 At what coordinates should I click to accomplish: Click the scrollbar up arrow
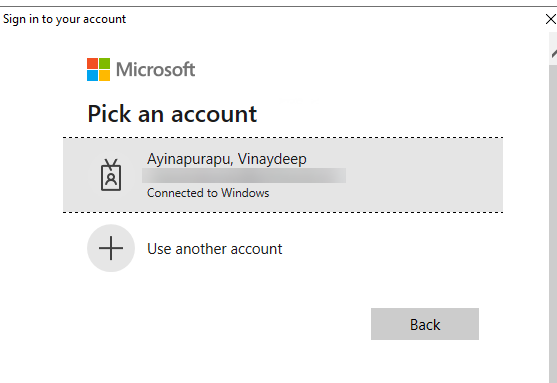click(x=553, y=54)
